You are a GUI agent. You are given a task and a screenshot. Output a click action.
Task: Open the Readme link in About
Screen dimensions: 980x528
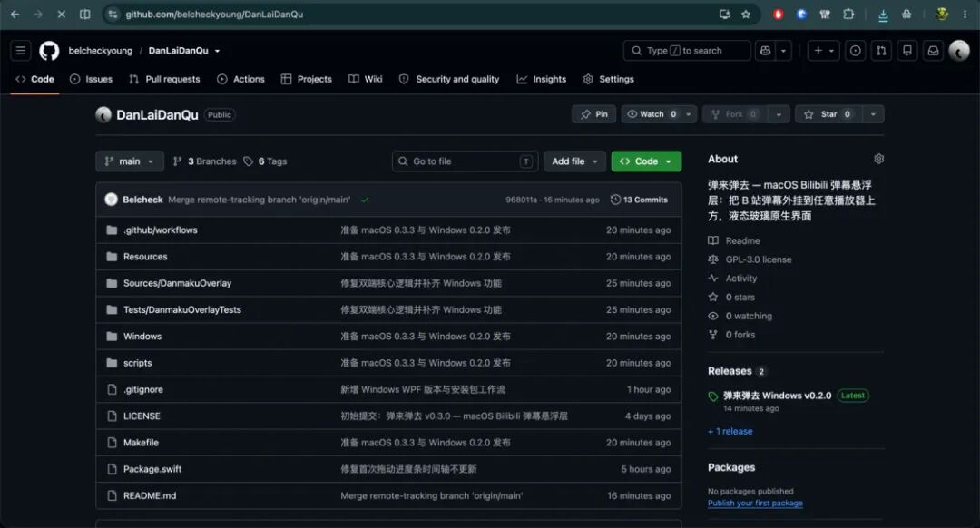pos(742,240)
